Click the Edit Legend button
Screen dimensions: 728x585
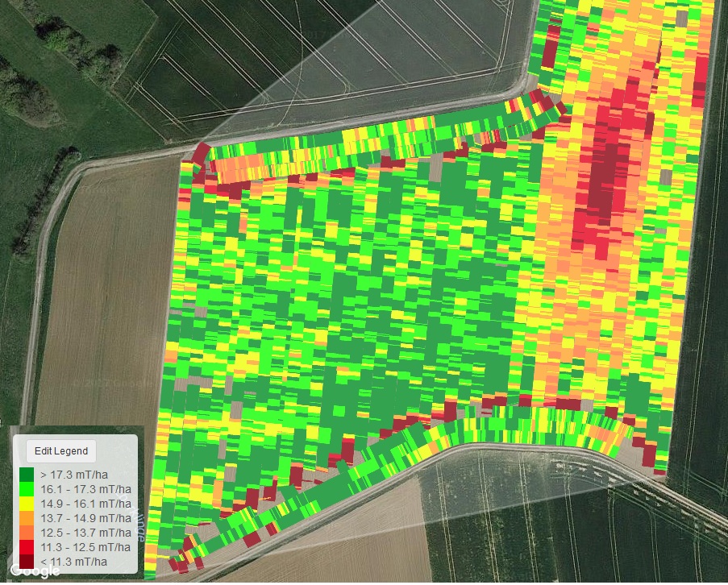point(60,450)
